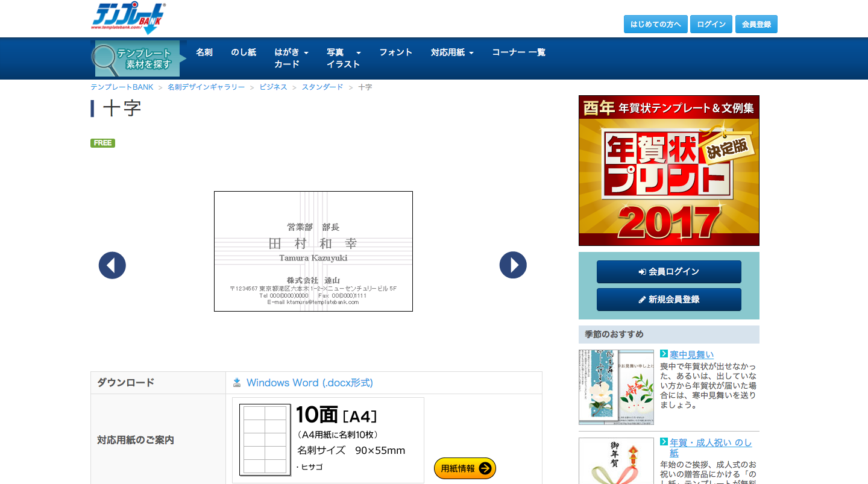
Task: Go to テンプレートBANK breadcrumb link
Action: (x=122, y=87)
